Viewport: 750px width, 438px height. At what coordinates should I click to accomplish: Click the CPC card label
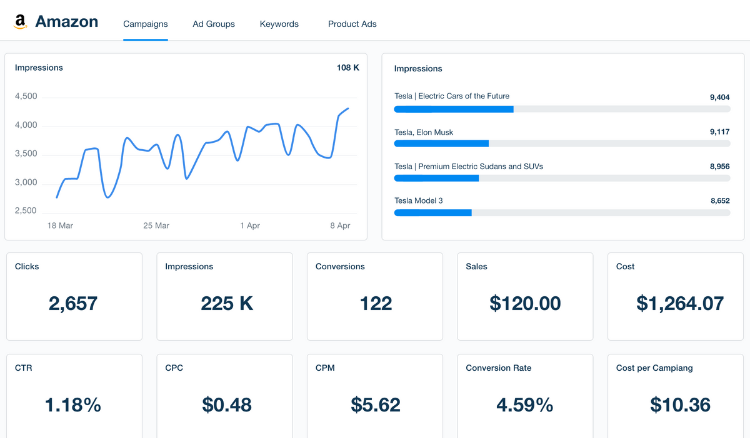tap(174, 368)
